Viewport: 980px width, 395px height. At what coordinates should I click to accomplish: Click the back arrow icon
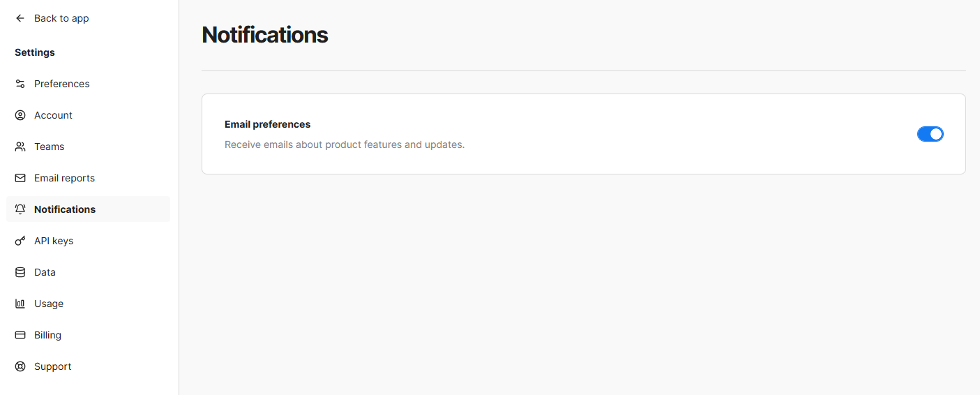pos(20,18)
